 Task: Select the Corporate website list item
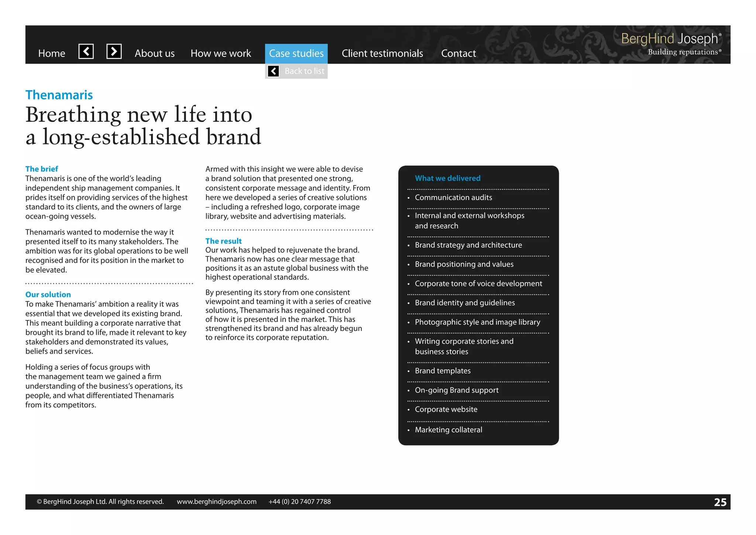pos(446,409)
